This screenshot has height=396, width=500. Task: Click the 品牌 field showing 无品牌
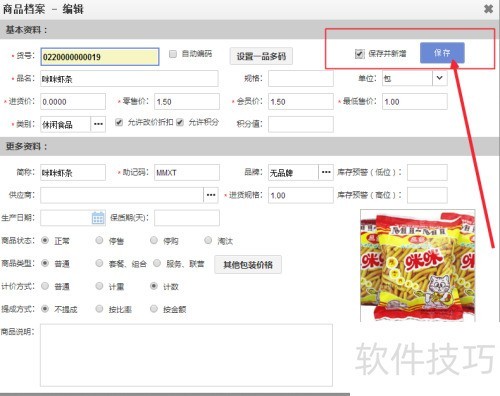tap(293, 172)
